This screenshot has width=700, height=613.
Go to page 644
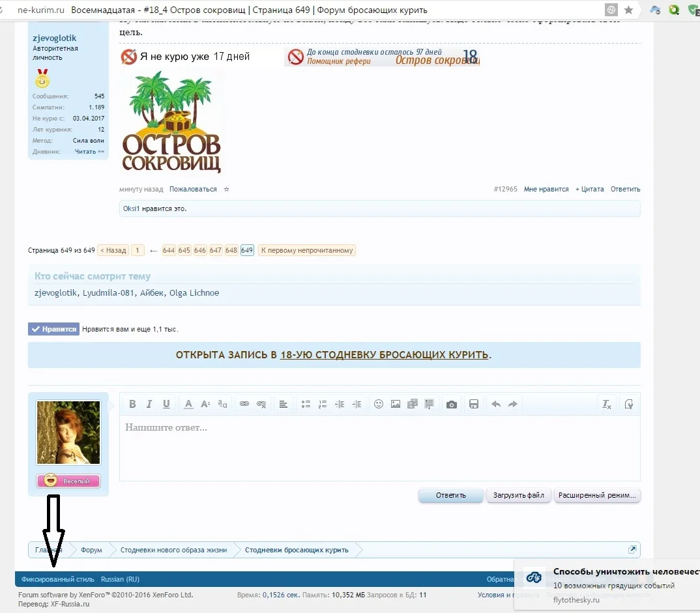click(169, 250)
